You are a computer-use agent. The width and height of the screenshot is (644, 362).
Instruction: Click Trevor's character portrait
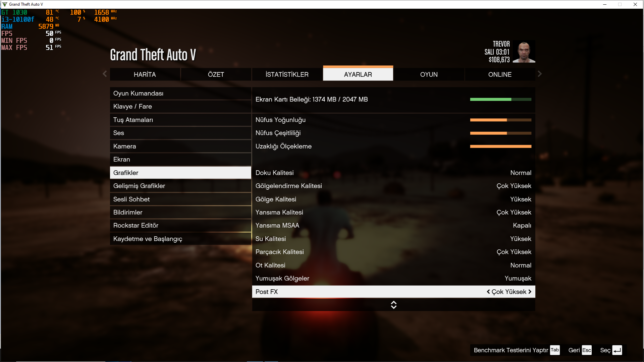(524, 52)
